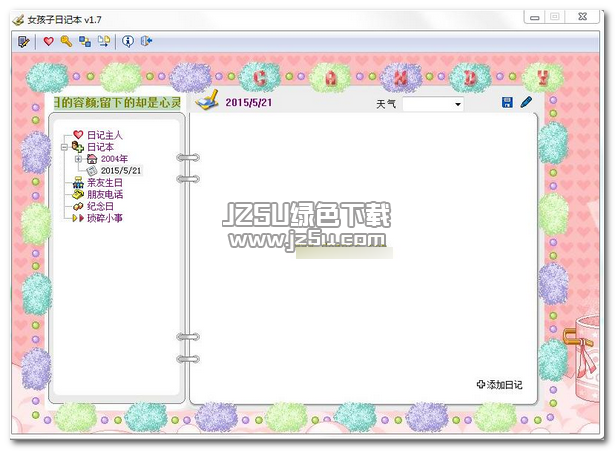Click people icon beside 亲友生日
Viewport: 615px width, 451px height.
coord(78,182)
